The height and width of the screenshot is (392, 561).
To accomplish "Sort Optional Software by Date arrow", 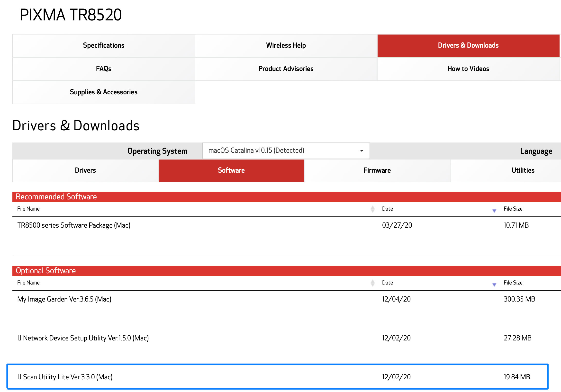I will [494, 285].
